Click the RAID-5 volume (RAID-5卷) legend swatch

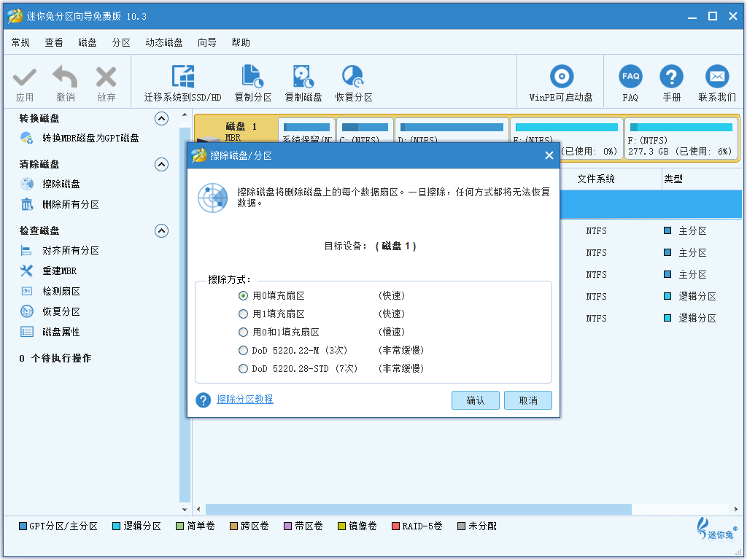(395, 526)
